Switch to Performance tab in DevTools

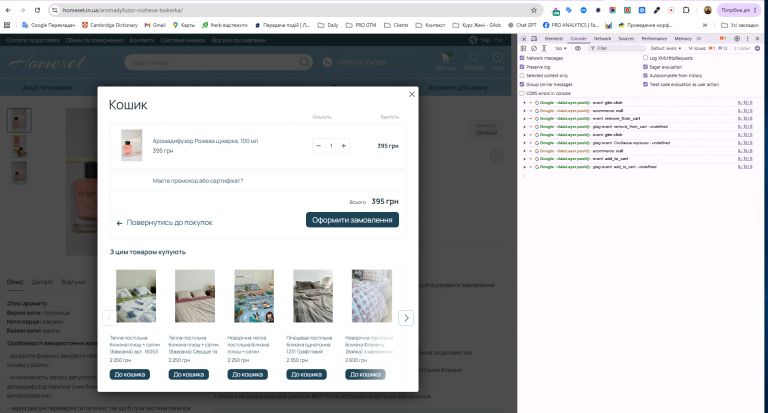point(654,38)
